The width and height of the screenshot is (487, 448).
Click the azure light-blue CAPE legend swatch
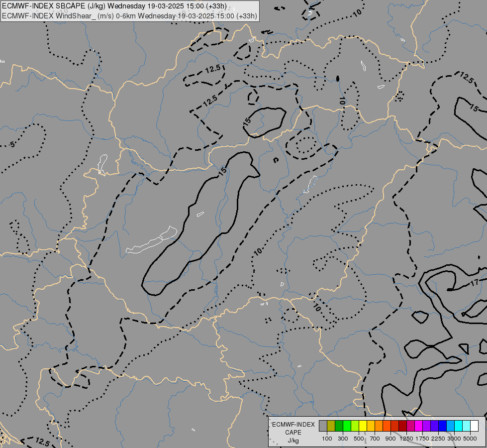451,426
